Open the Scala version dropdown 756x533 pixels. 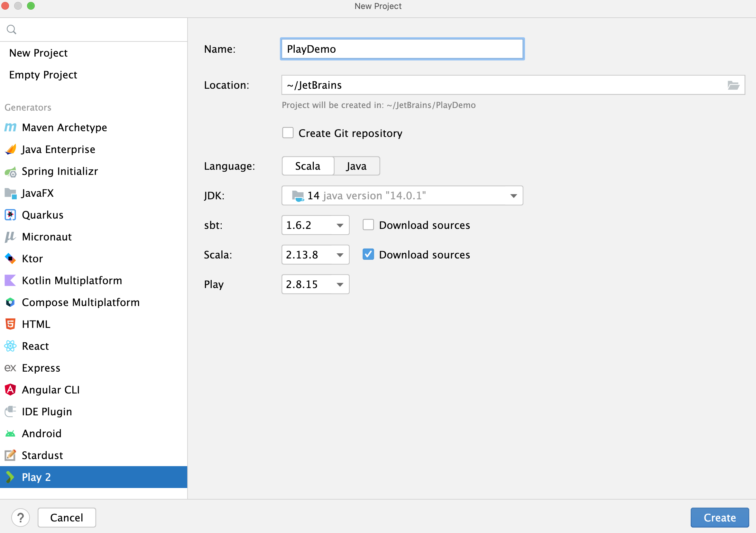pos(340,255)
